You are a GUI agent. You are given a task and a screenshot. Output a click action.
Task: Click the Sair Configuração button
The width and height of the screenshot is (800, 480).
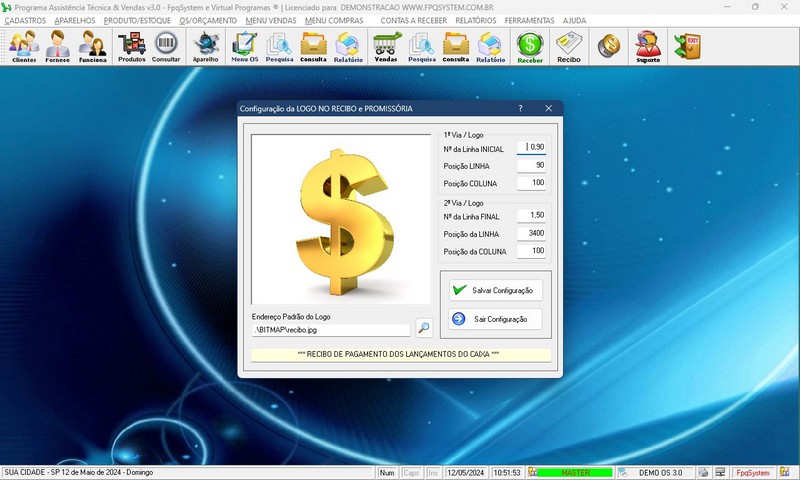[495, 319]
